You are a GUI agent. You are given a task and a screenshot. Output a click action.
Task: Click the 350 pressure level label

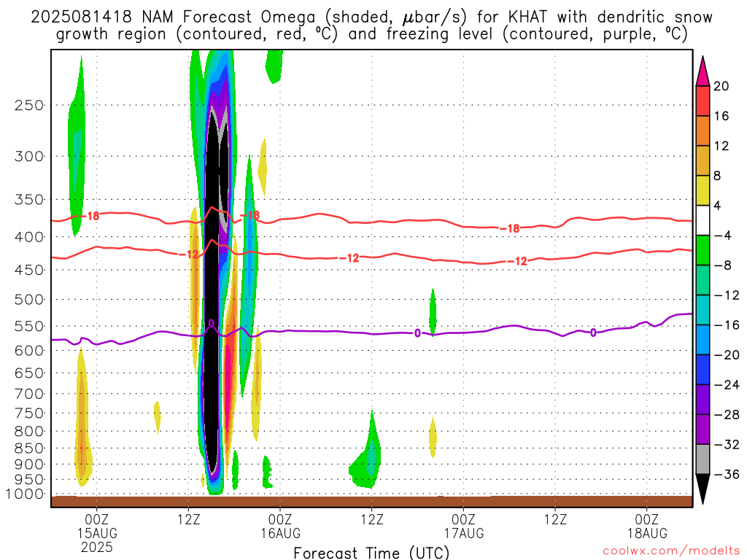click(29, 200)
